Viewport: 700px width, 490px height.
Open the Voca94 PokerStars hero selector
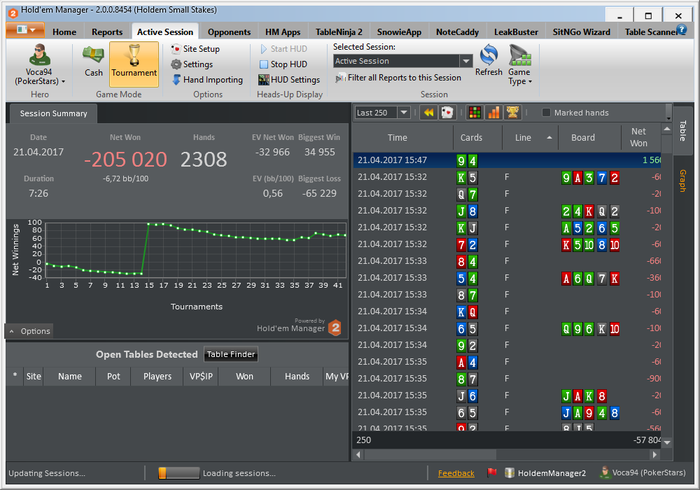point(39,65)
